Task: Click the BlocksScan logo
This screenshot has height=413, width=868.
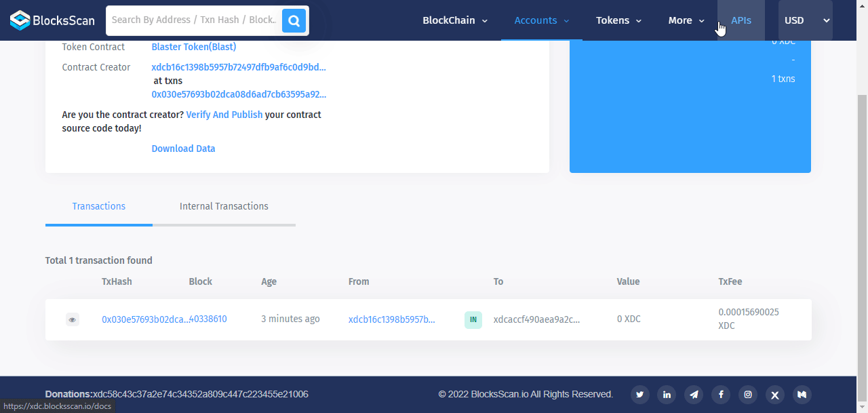Action: pos(53,20)
